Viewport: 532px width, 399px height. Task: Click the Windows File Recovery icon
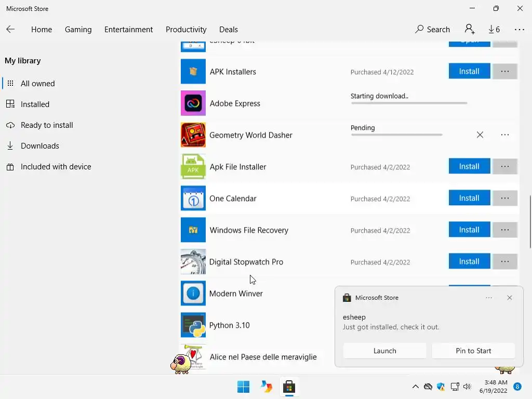(193, 230)
